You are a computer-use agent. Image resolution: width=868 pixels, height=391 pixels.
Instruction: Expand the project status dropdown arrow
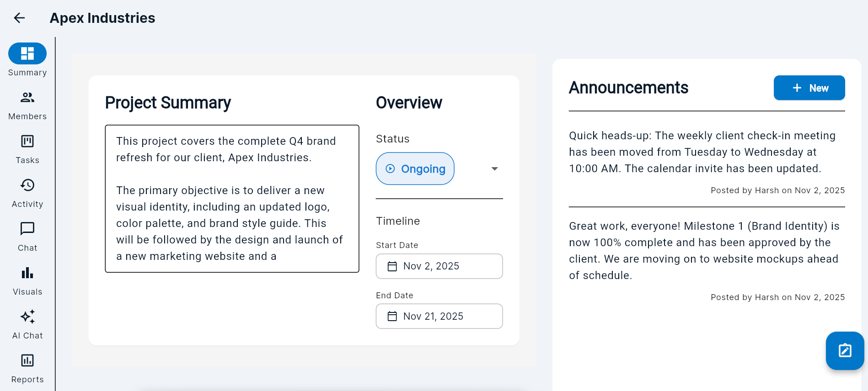point(494,169)
